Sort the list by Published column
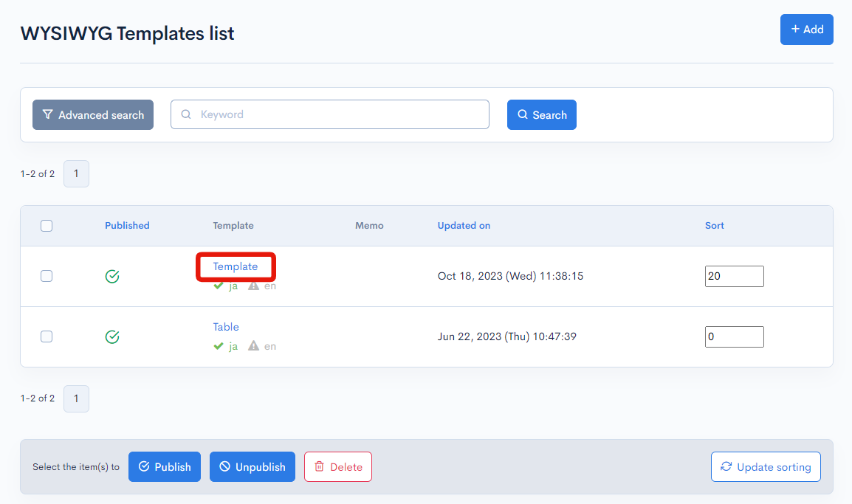This screenshot has width=852, height=504. point(127,225)
